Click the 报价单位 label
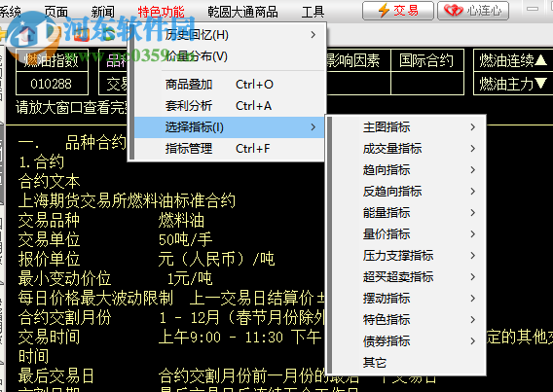The image size is (553, 392). click(49, 259)
